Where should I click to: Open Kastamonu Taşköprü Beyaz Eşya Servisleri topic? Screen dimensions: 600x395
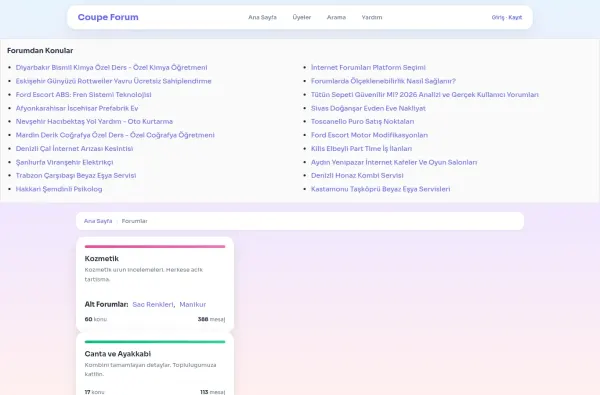(380, 189)
